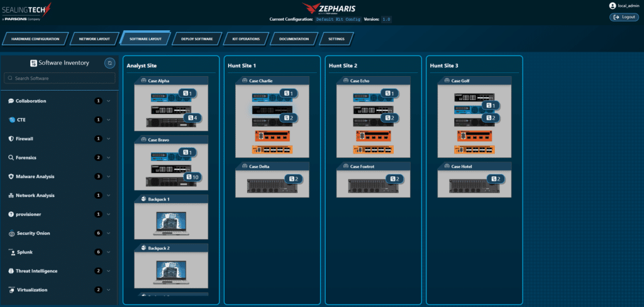Open software badge 10 in Case Bravo
Viewport: 644px width, 307px height.
191,177
